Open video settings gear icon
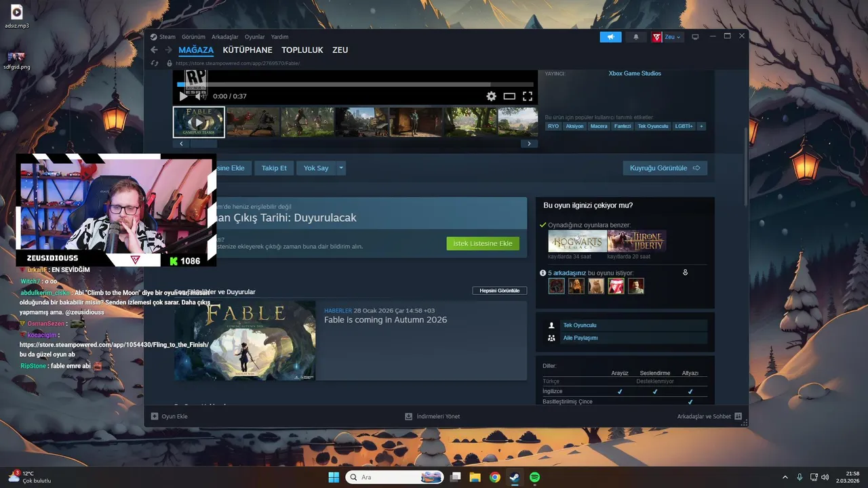Image resolution: width=868 pixels, height=488 pixels. pos(491,96)
